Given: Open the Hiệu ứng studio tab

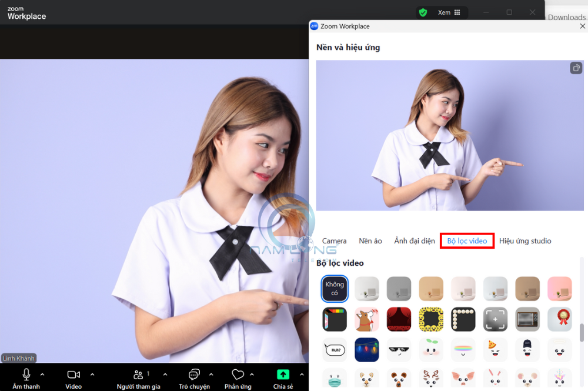Looking at the screenshot, I should [x=526, y=240].
